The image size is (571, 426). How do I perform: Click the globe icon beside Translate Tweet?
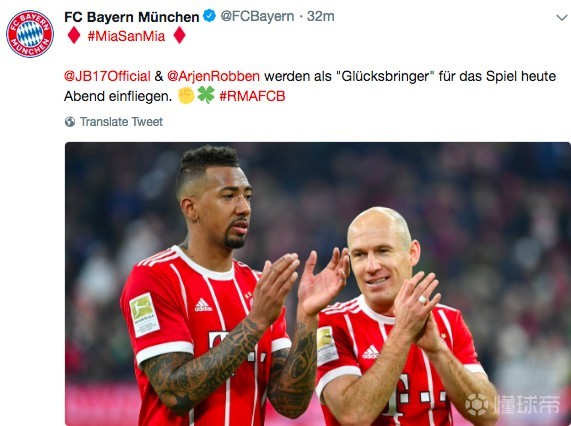point(70,122)
